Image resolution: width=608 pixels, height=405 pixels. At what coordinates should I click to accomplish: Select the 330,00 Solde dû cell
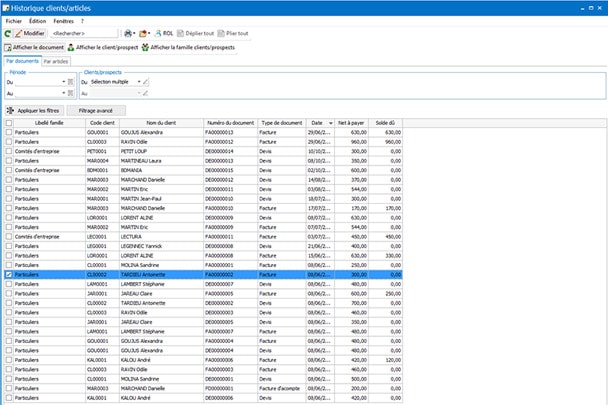click(x=385, y=256)
